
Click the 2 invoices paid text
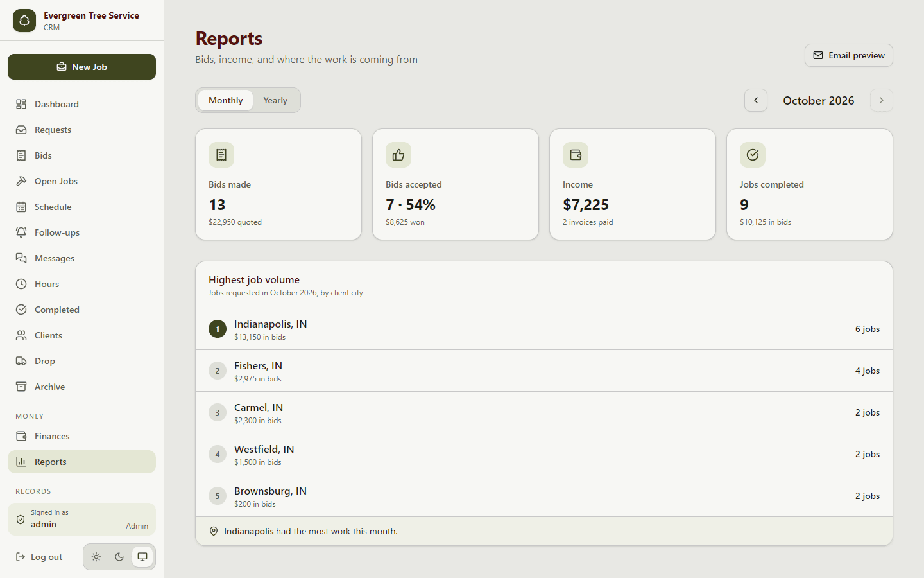pos(588,222)
